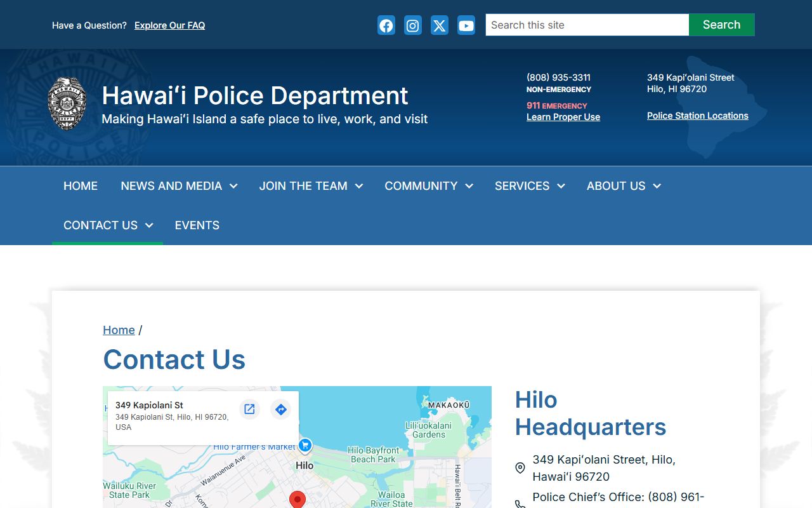Expand the About Us menu chevron

tap(657, 186)
